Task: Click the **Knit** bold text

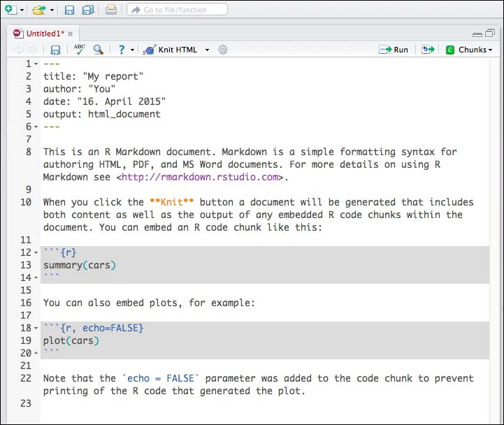Action: pyautogui.click(x=172, y=202)
